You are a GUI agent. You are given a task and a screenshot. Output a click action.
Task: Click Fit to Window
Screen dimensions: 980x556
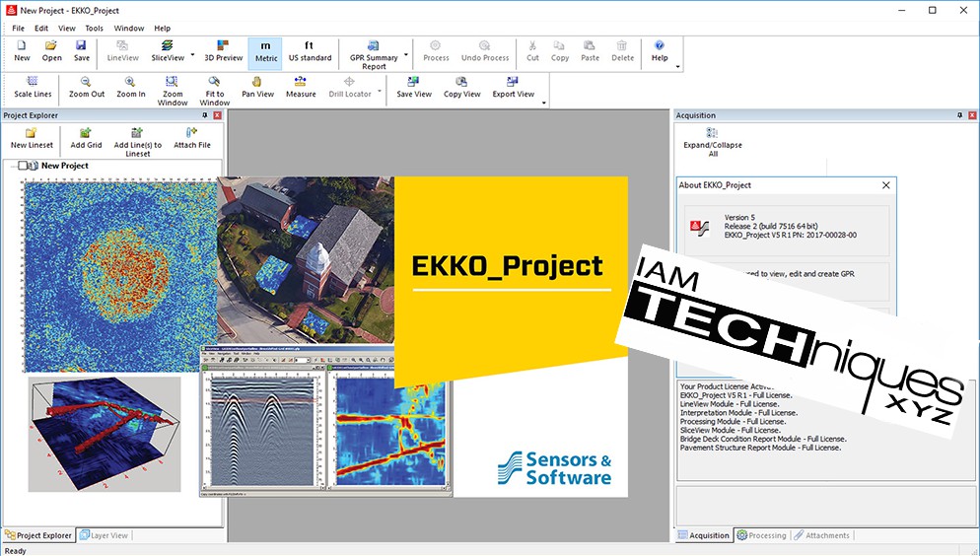(x=214, y=92)
